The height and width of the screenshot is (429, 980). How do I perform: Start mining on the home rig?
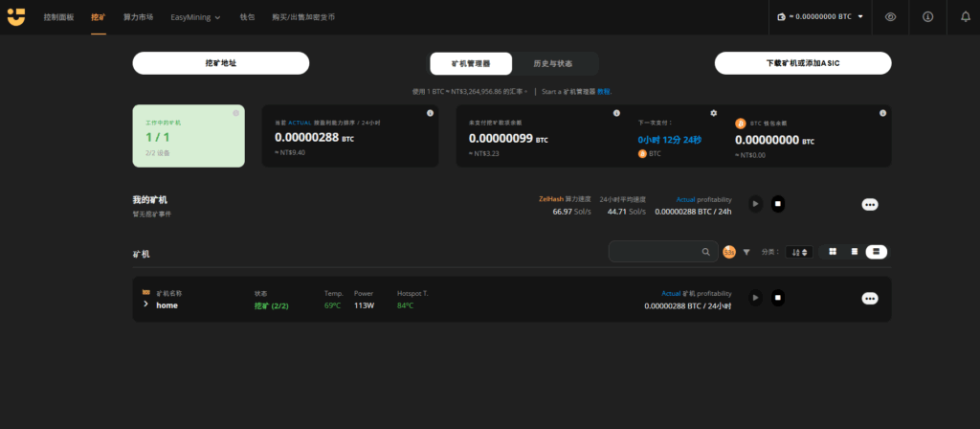point(755,298)
